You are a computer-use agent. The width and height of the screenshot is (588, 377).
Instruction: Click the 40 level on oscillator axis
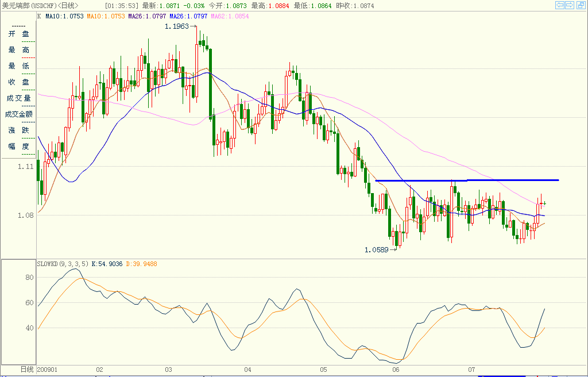[x=29, y=328]
